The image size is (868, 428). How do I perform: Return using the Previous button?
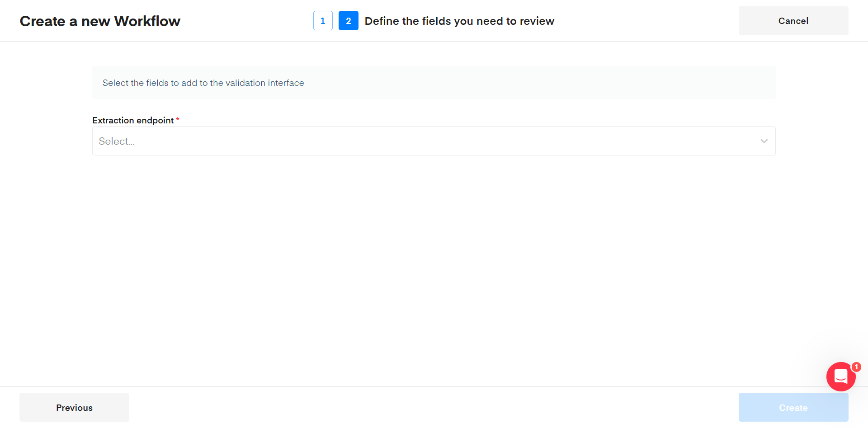[74, 407]
